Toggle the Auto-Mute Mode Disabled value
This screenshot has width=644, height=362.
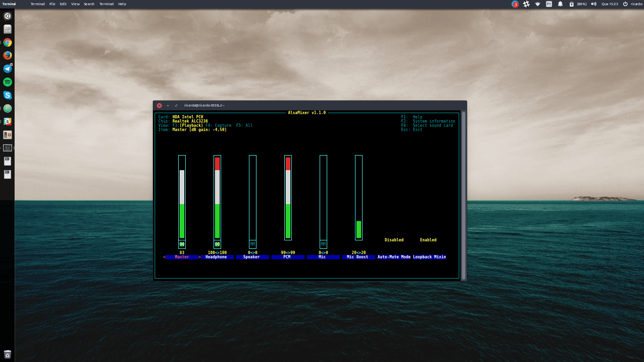click(394, 240)
